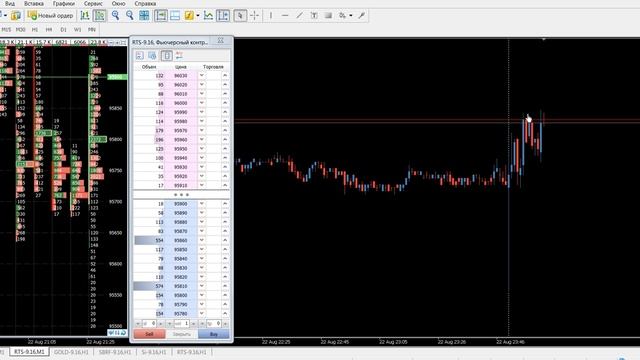Click Sell button in depth of market
Image resolution: width=640 pixels, height=360 pixels.
tap(149, 334)
